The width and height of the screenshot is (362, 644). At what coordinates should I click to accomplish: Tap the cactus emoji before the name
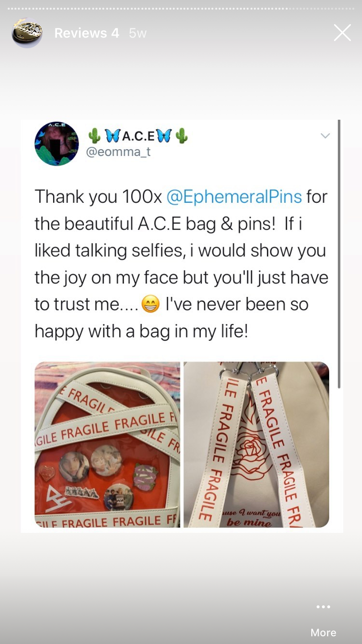click(x=95, y=137)
